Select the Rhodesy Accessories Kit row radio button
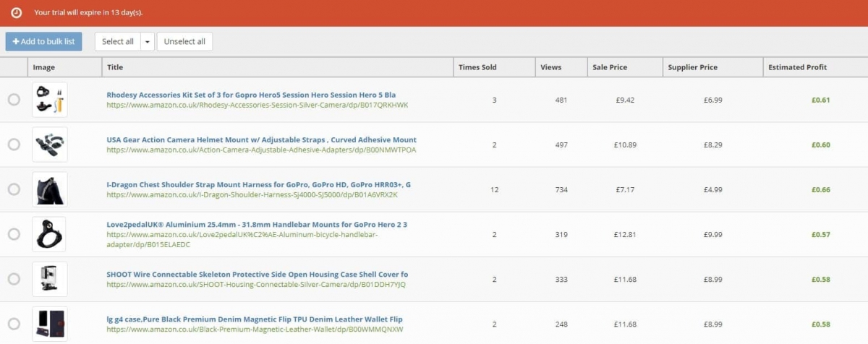Viewport: 868px width, 344px height. (x=14, y=100)
